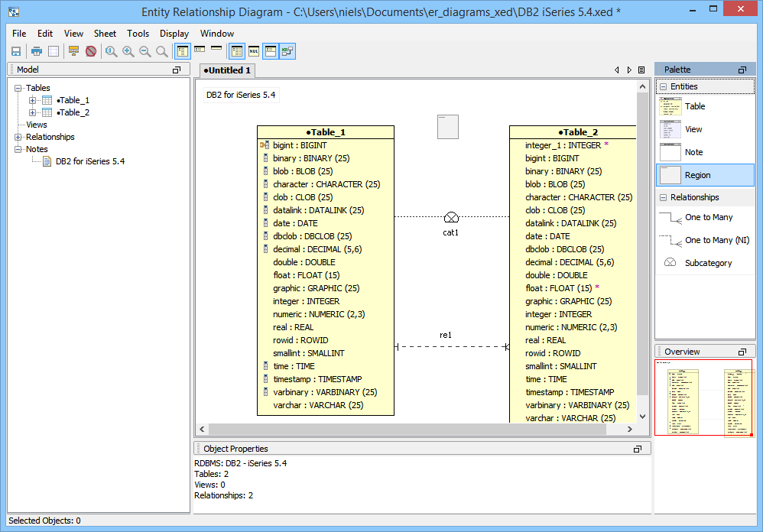The height and width of the screenshot is (532, 763).
Task: Click the Zoom Out magnifier icon
Action: [144, 51]
